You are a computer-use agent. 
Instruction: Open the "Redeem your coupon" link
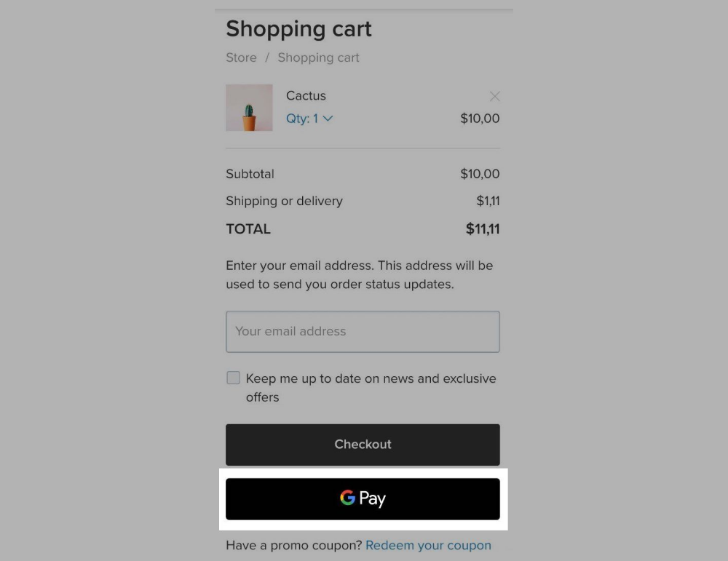428,545
